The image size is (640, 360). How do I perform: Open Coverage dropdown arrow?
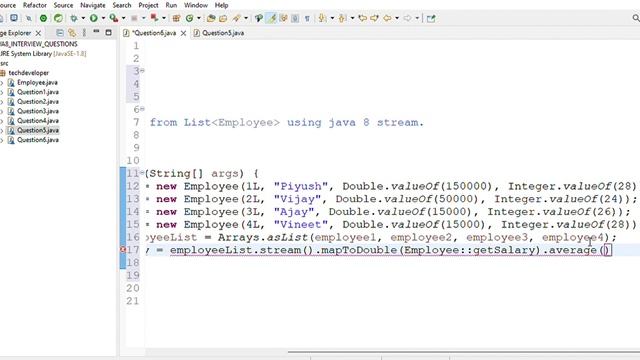(x=124, y=18)
